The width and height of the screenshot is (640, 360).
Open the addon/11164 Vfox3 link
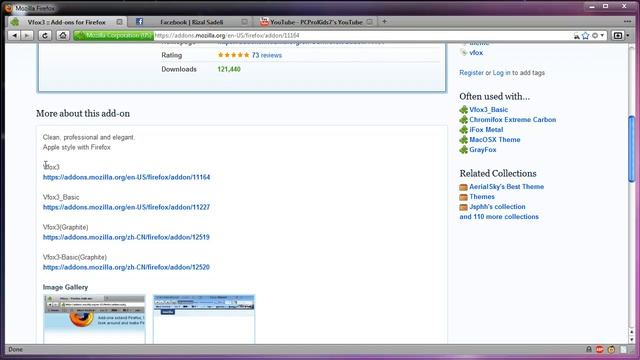pos(127,177)
